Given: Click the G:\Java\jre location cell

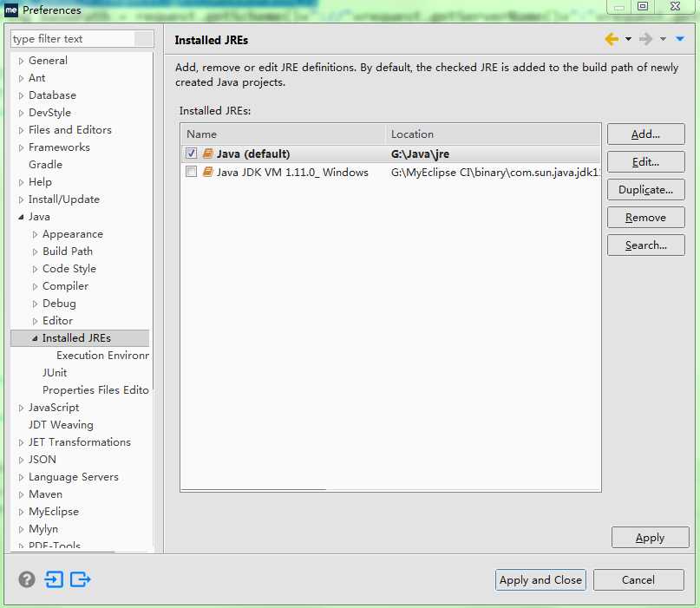Looking at the screenshot, I should (420, 154).
